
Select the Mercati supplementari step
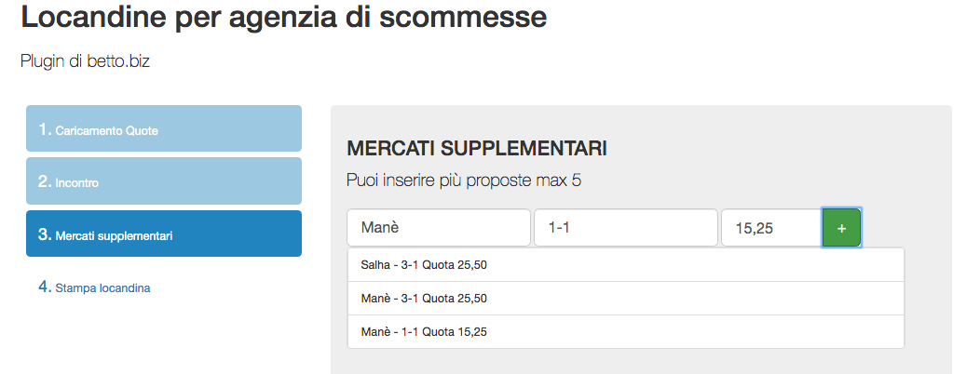(x=164, y=234)
